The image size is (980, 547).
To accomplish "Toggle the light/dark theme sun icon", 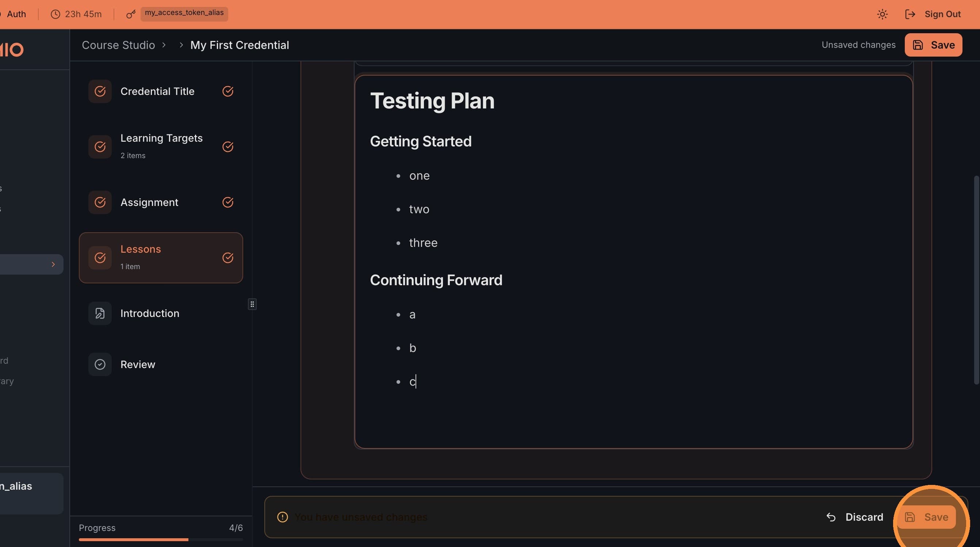I will pyautogui.click(x=882, y=15).
